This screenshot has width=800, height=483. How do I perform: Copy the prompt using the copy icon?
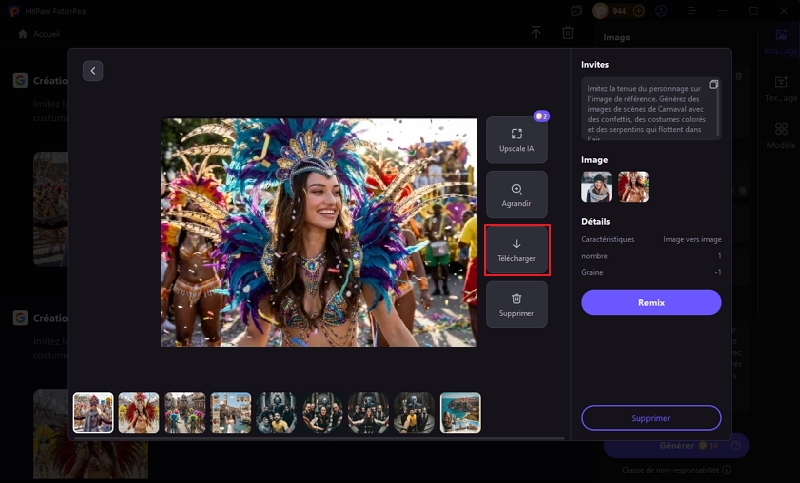pyautogui.click(x=713, y=84)
